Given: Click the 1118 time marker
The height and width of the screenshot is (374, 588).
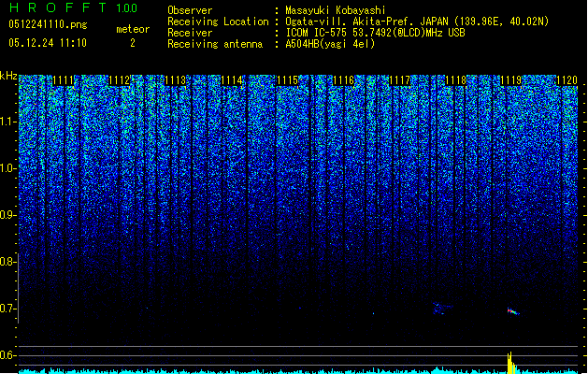Looking at the screenshot, I should pyautogui.click(x=455, y=80).
